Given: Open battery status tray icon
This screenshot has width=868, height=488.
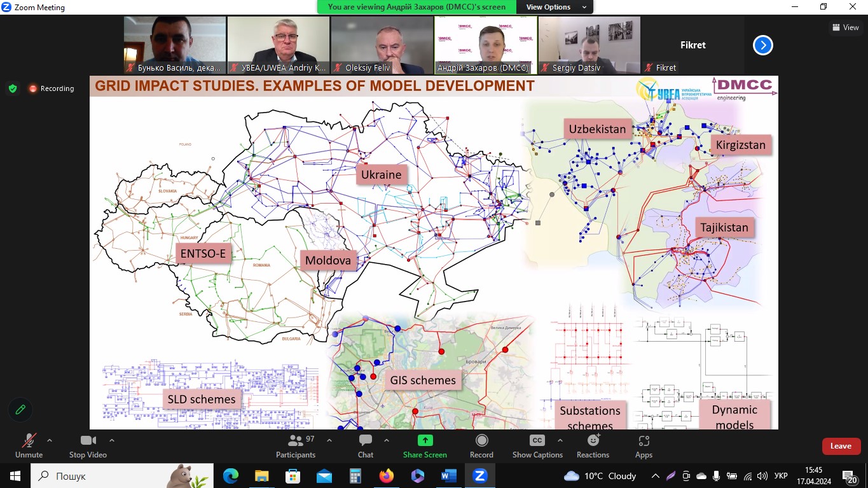Looking at the screenshot, I should pyautogui.click(x=732, y=476).
